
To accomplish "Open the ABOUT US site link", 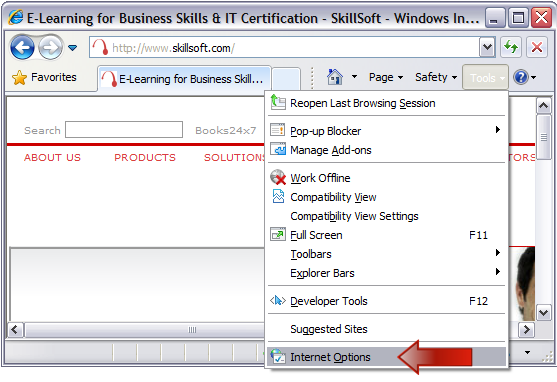I will tap(53, 157).
